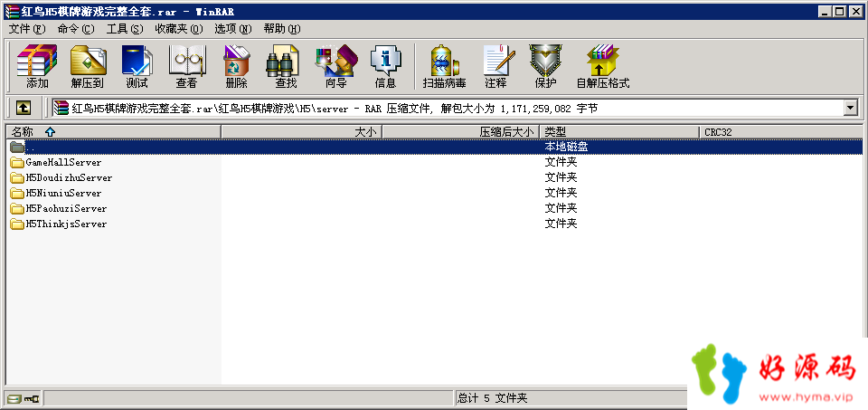Sort by 名称 column header
Screen dimensions: 868x410
pyautogui.click(x=113, y=132)
